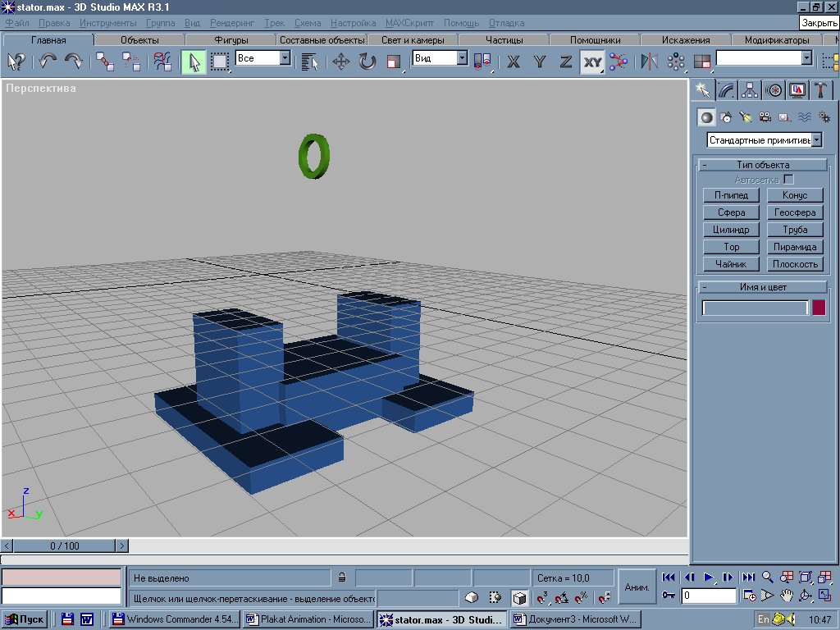Viewport: 840px width, 630px height.
Task: Open the MAXСкрипт menu
Action: coord(410,23)
